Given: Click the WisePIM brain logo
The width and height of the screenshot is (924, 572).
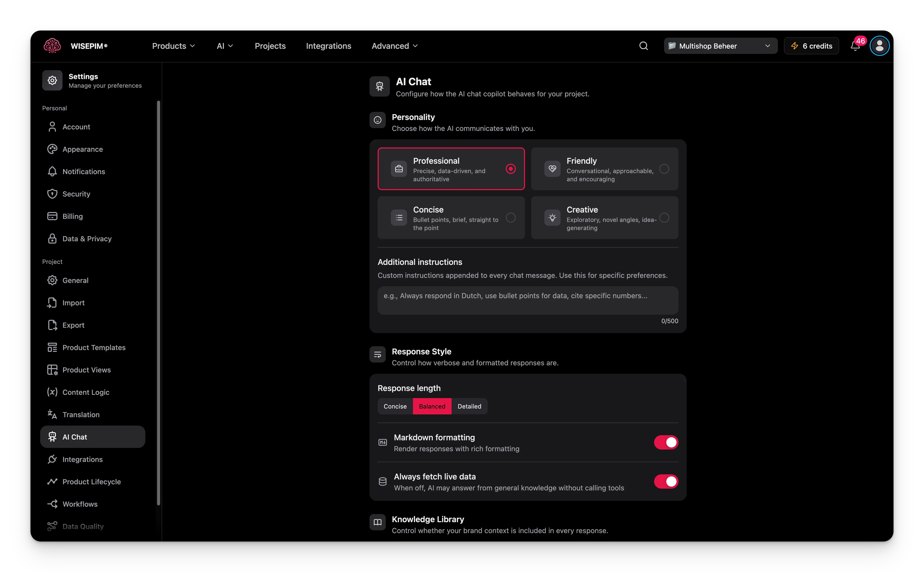Looking at the screenshot, I should click(x=52, y=46).
